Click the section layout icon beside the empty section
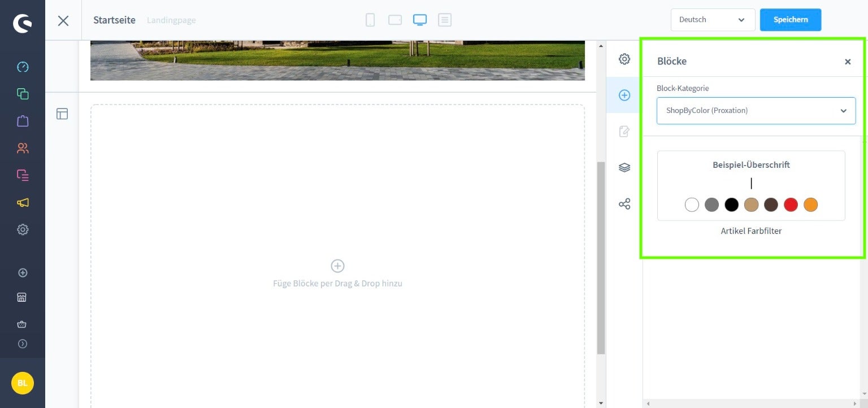Image resolution: width=868 pixels, height=408 pixels. 62,114
